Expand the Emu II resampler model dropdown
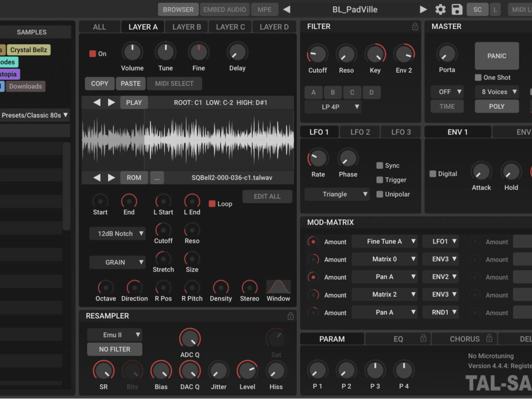The height and width of the screenshot is (399, 532). (x=114, y=335)
